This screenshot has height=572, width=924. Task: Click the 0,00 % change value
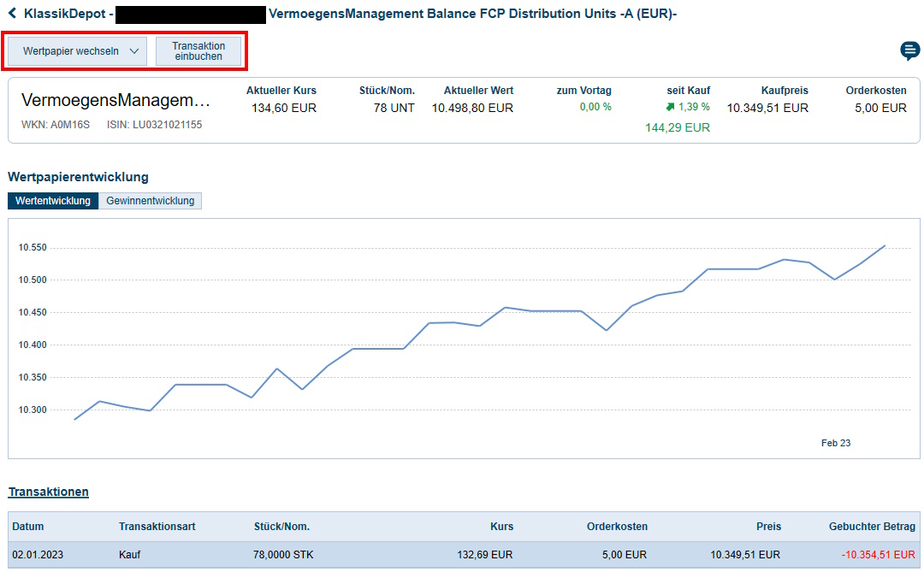click(x=595, y=107)
